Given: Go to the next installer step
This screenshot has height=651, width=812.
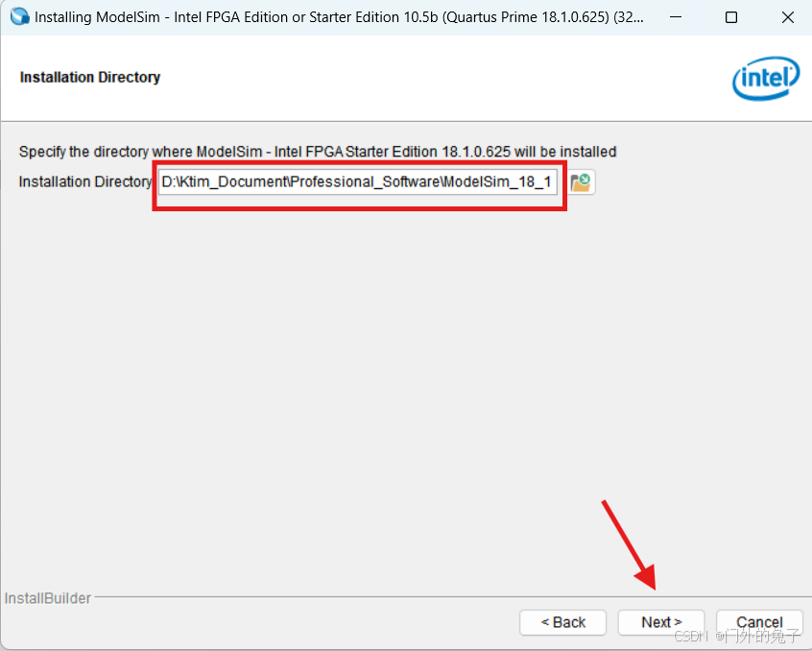Looking at the screenshot, I should (660, 622).
